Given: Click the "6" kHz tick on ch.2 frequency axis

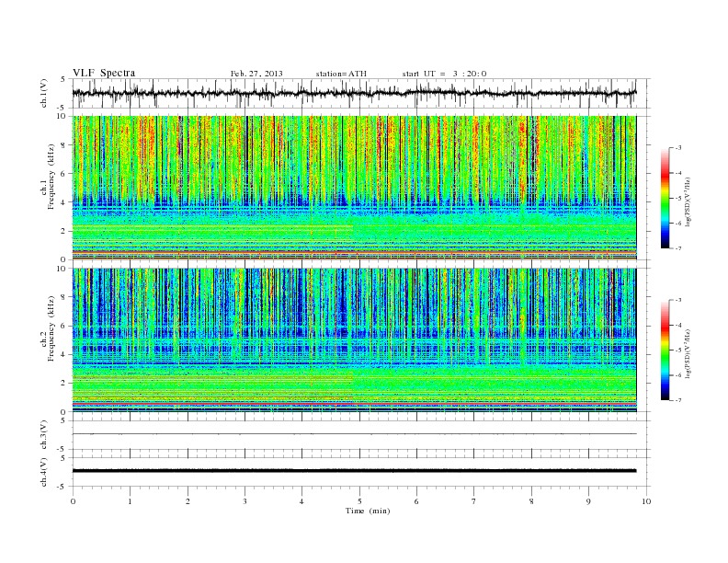Looking at the screenshot, I should 63,326.
